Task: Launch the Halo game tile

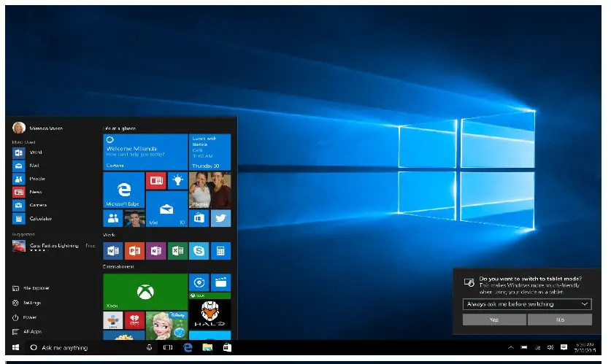Action: pyautogui.click(x=210, y=311)
